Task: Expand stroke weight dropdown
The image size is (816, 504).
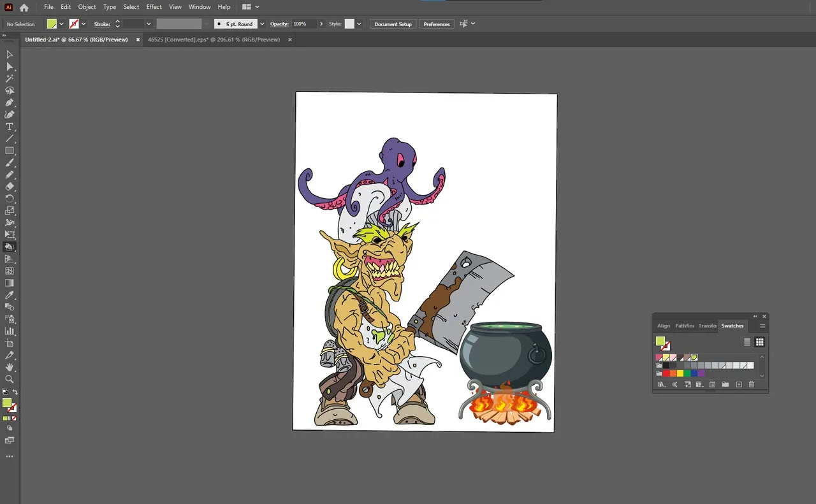Action: [x=149, y=24]
